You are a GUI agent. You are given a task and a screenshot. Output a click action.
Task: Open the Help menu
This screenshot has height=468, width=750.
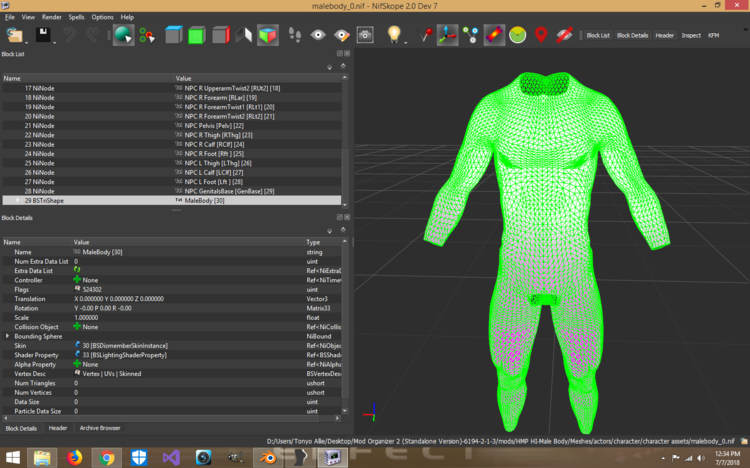click(127, 17)
